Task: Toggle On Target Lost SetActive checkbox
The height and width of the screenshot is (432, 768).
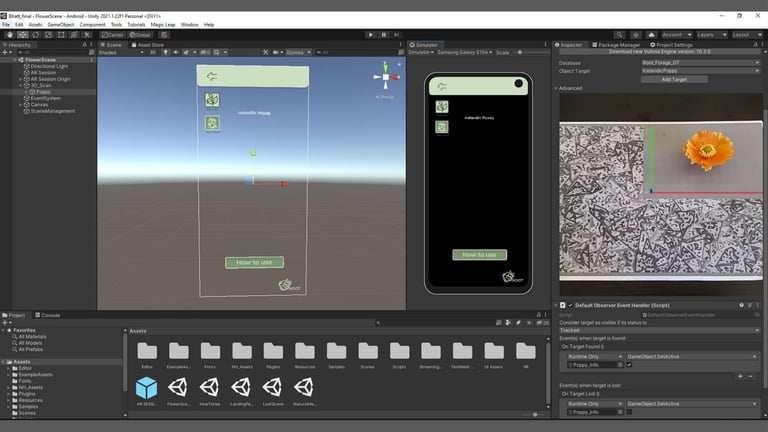Action: click(x=629, y=411)
